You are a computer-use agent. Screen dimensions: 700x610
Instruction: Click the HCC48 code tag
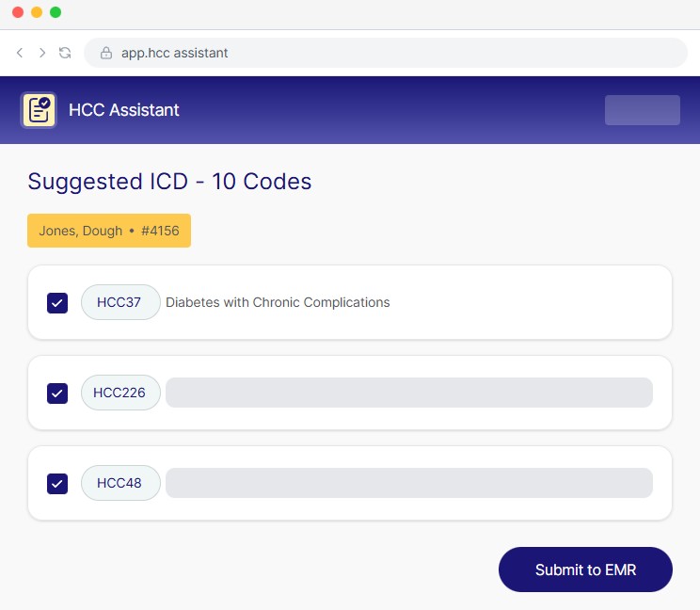(120, 483)
